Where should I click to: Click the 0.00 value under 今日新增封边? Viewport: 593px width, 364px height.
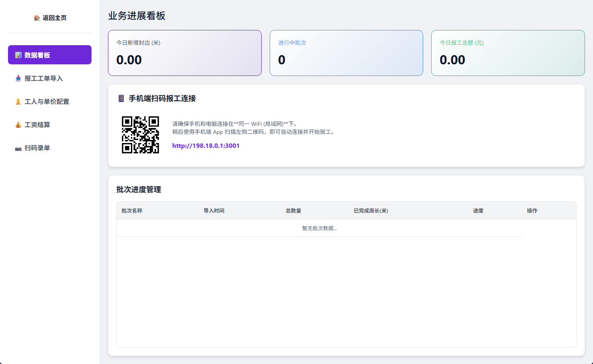129,60
